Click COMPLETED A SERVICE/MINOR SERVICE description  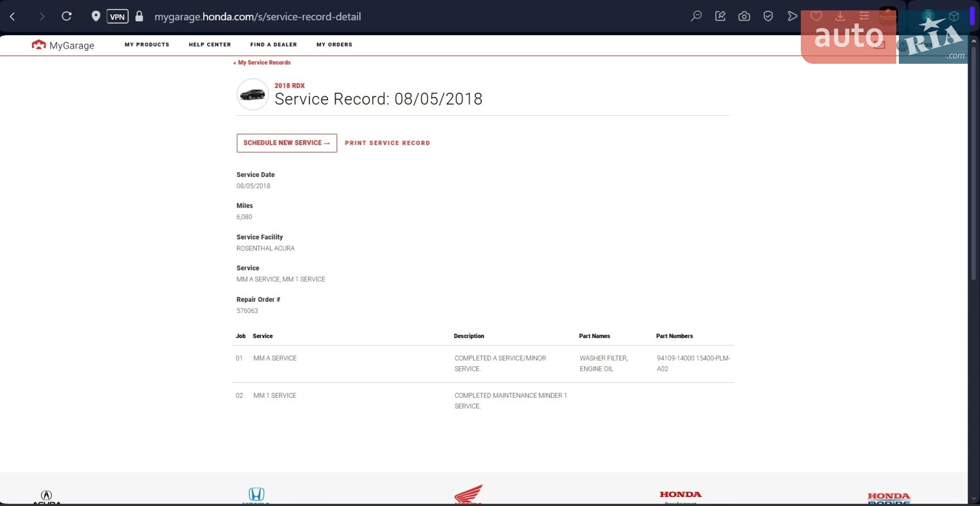500,364
